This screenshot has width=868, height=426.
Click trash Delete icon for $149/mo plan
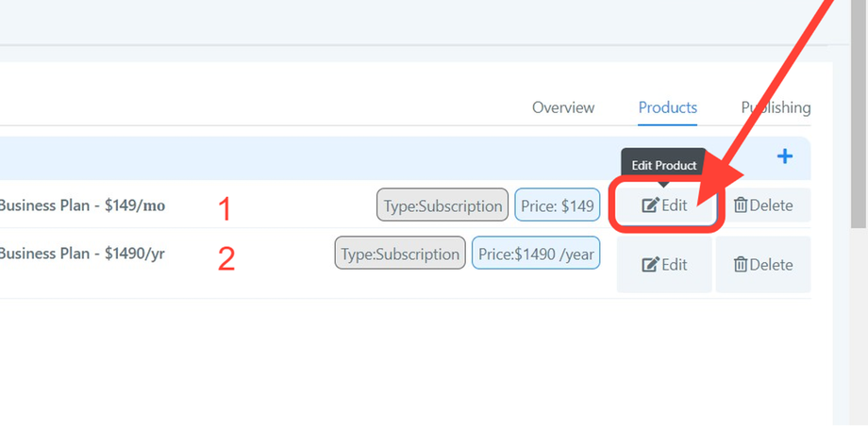click(x=741, y=205)
